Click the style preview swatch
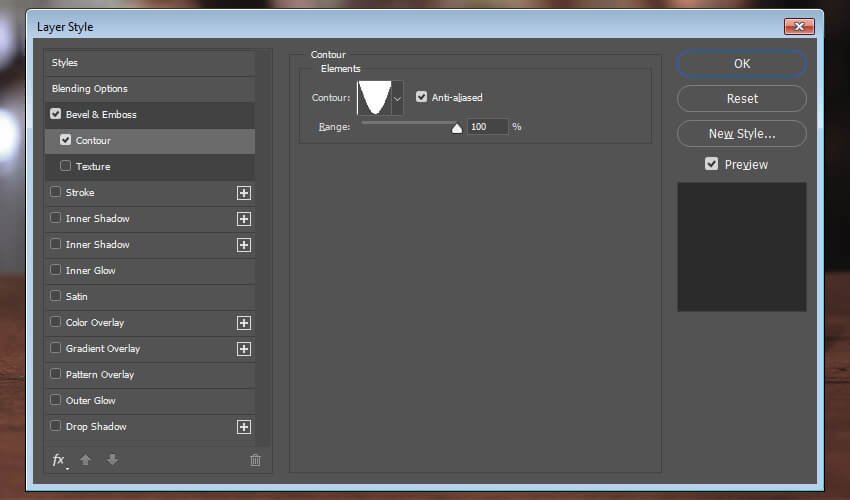Viewport: 850px width, 500px height. 742,247
